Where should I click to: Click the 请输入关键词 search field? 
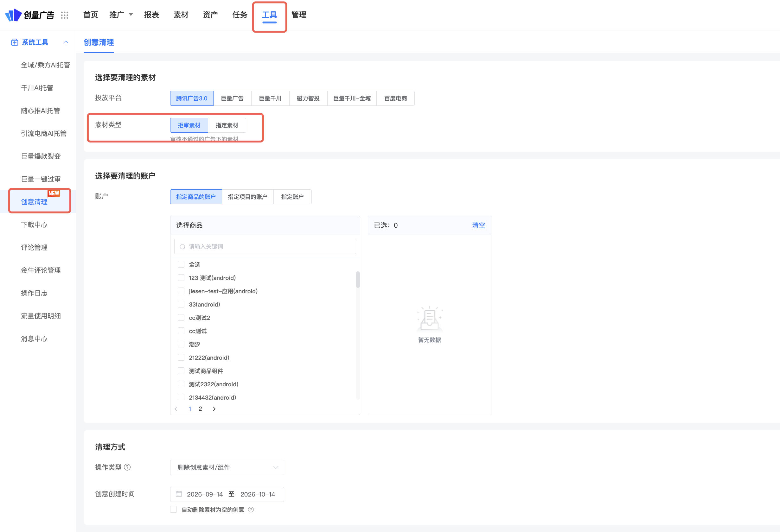coord(265,247)
